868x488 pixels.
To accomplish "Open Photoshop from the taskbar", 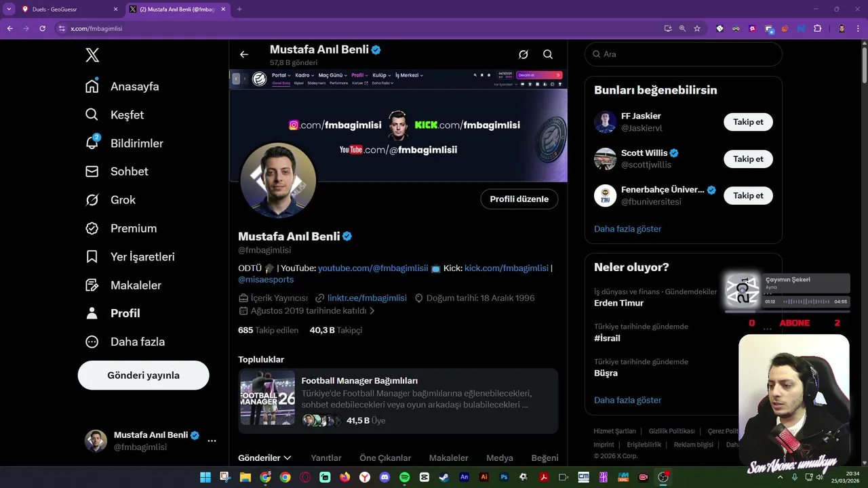I will pyautogui.click(x=504, y=477).
